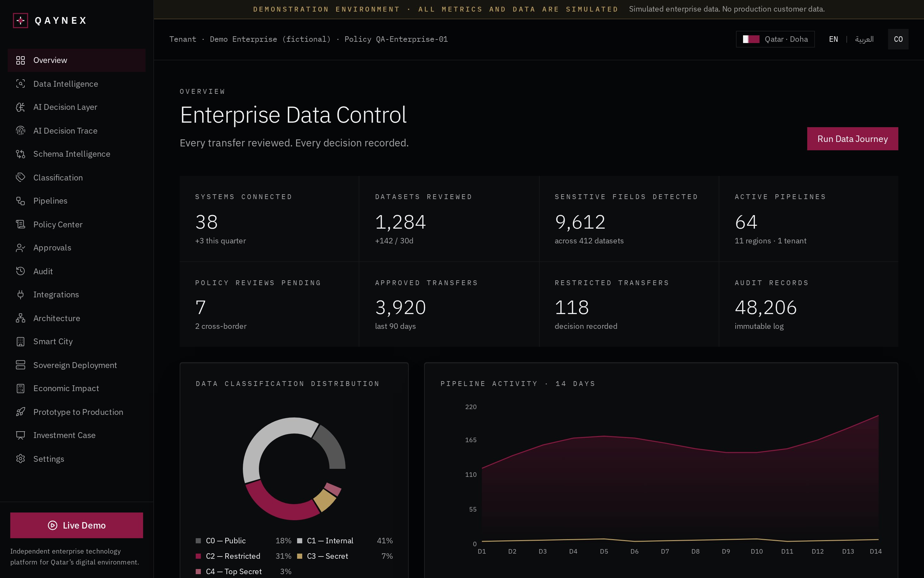Click the AI Decision Layer brain icon

(x=21, y=107)
